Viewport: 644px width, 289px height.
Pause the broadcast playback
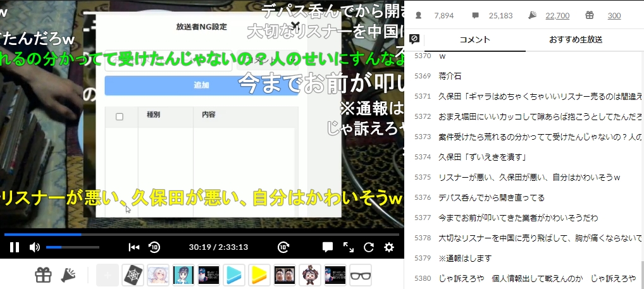tap(14, 247)
